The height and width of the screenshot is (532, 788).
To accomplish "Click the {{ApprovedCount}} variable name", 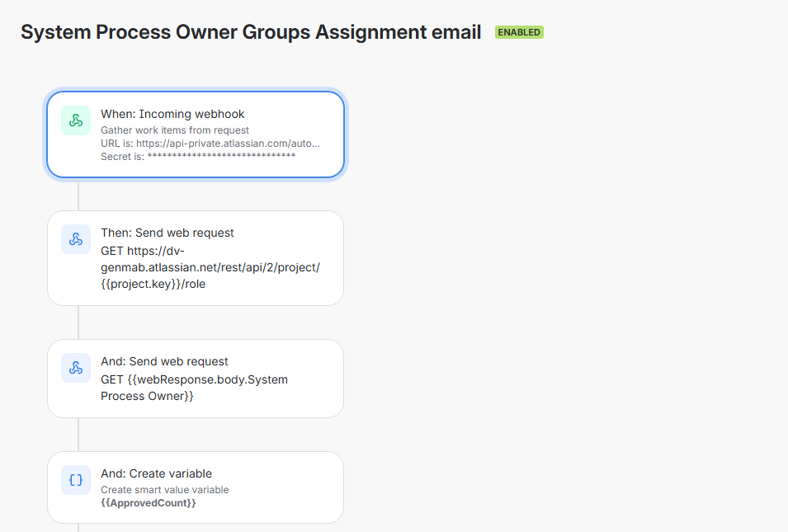I will coord(149,503).
